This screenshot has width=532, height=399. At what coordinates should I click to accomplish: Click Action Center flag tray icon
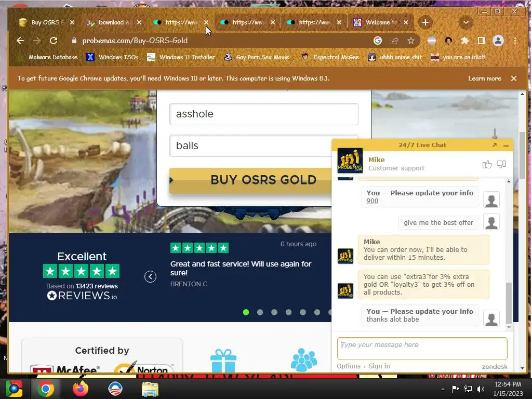[x=455, y=389]
